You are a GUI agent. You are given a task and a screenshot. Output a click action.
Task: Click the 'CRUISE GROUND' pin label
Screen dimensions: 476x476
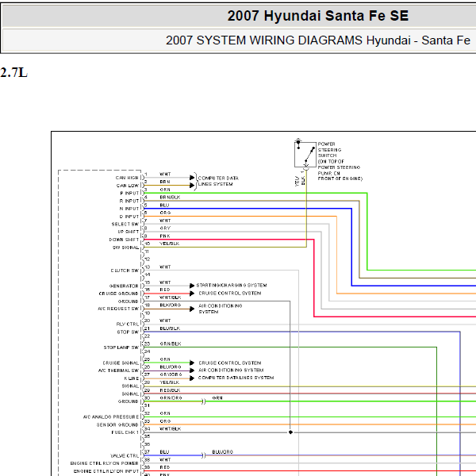click(x=118, y=294)
